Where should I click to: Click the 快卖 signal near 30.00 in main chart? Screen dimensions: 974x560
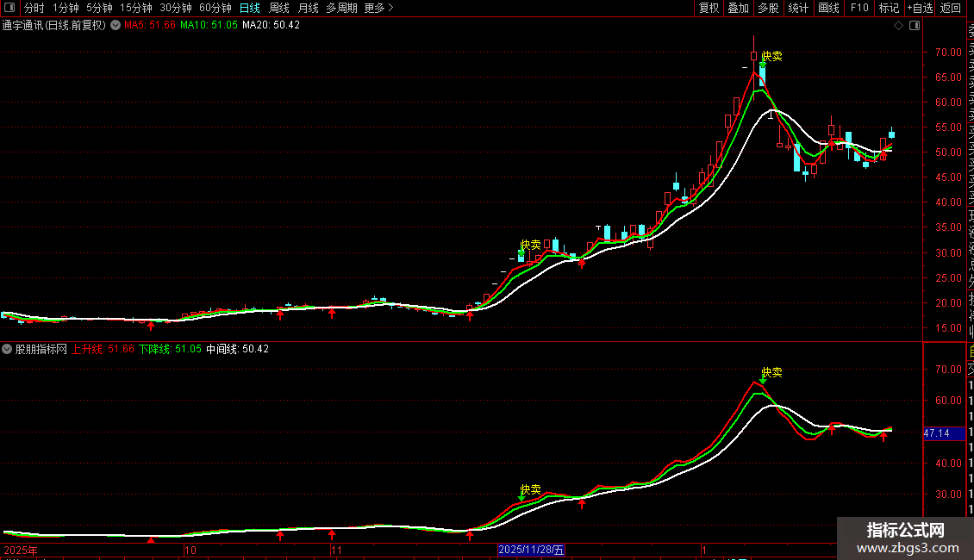[530, 246]
